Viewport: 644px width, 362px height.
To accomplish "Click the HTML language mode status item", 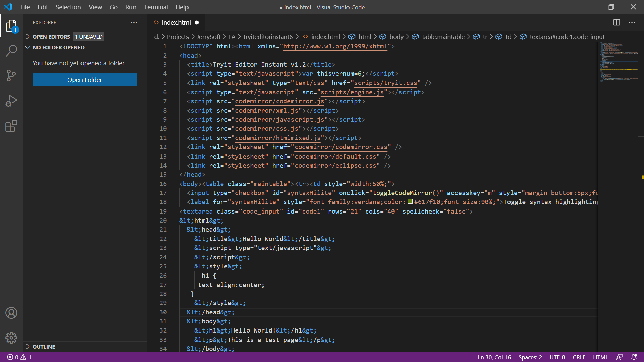I will (600, 357).
